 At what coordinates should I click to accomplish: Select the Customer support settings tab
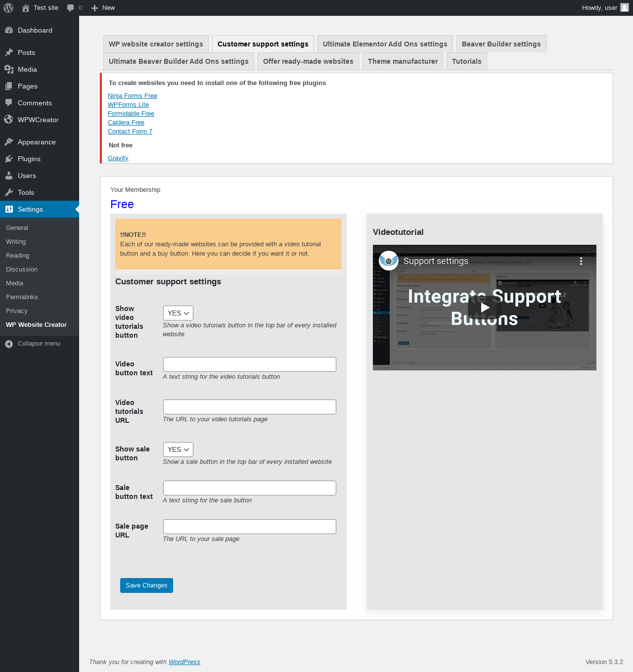(x=263, y=44)
